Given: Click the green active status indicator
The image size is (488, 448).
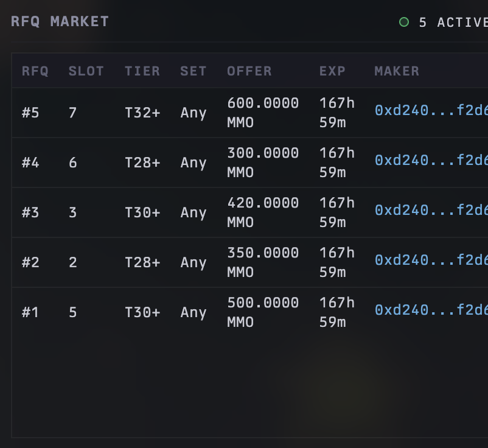Looking at the screenshot, I should (x=404, y=22).
